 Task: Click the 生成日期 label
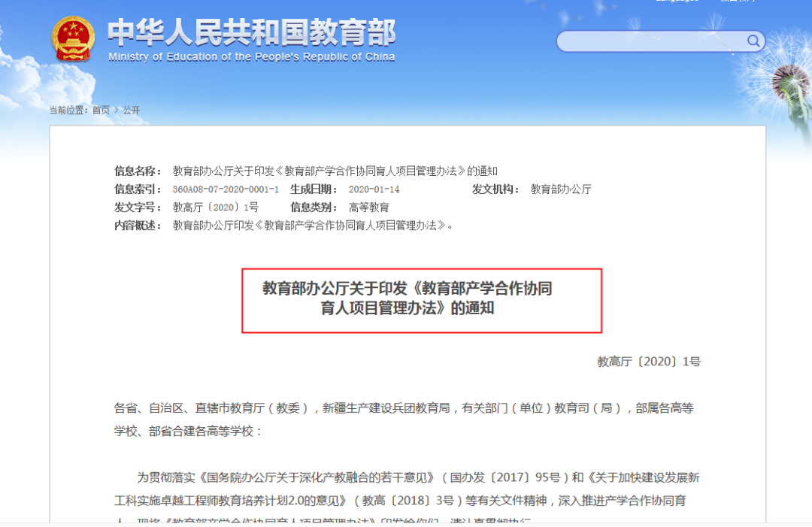[314, 189]
